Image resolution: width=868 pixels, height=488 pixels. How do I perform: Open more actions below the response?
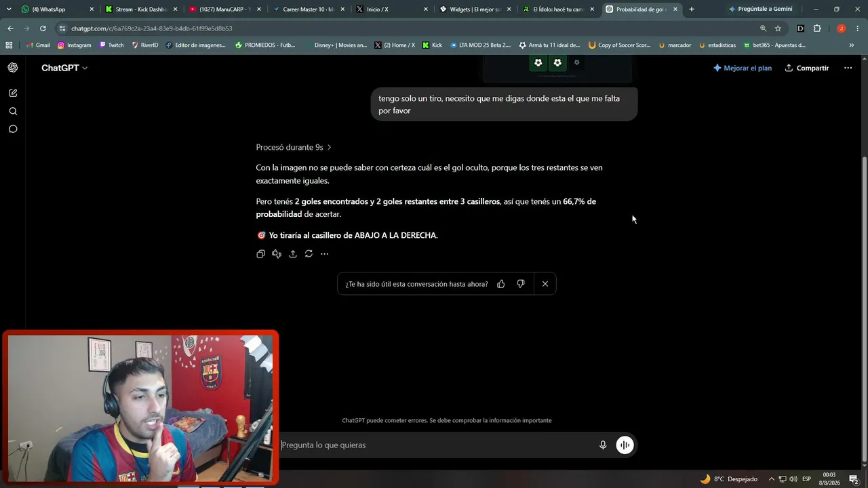click(325, 254)
